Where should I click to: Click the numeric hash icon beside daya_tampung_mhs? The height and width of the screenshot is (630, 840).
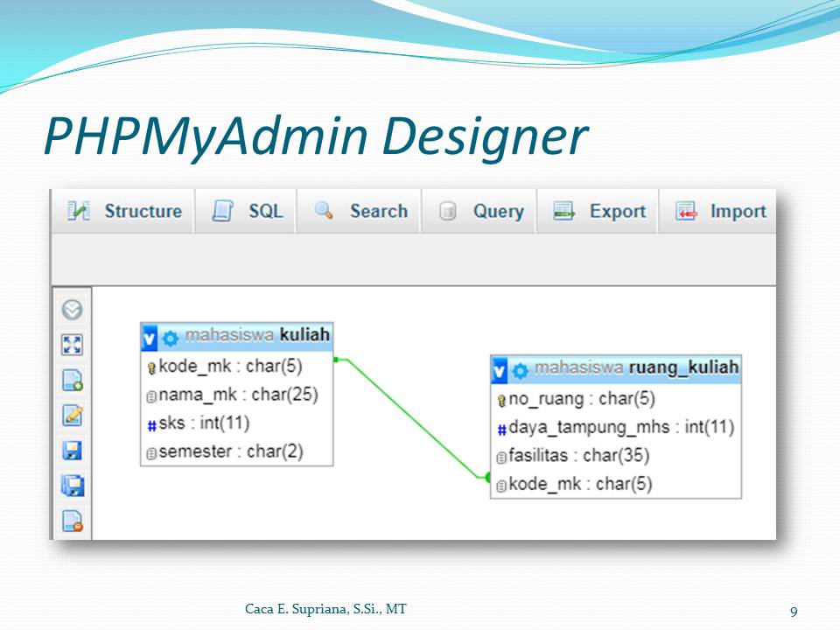(x=501, y=430)
